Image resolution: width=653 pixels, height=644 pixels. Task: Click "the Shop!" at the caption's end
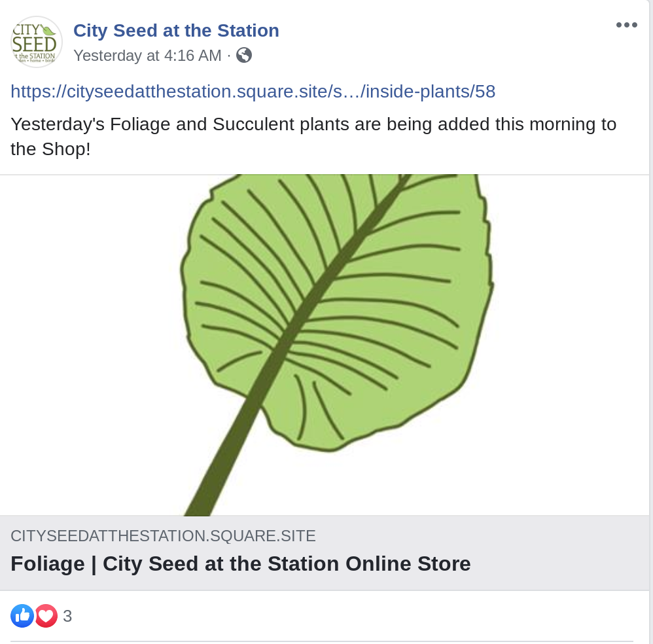coord(50,149)
